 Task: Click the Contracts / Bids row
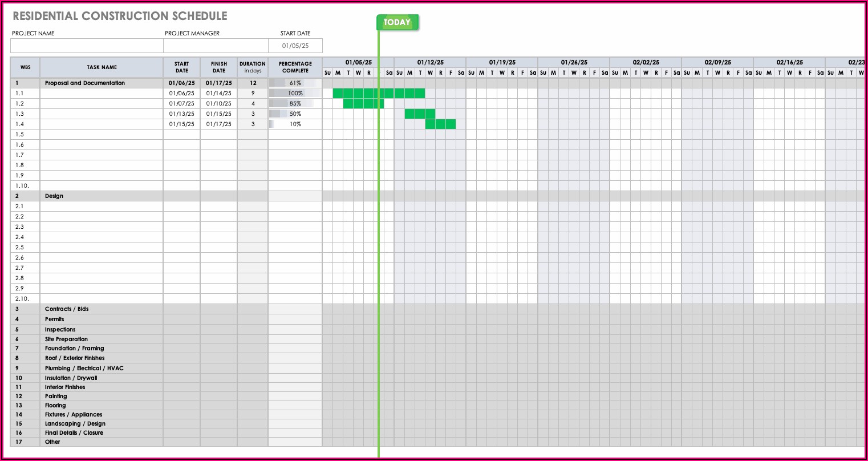(x=67, y=309)
